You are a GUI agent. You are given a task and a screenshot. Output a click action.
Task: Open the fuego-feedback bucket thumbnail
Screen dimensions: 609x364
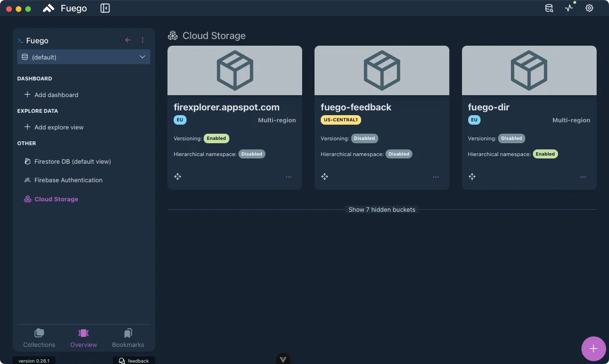(x=382, y=70)
